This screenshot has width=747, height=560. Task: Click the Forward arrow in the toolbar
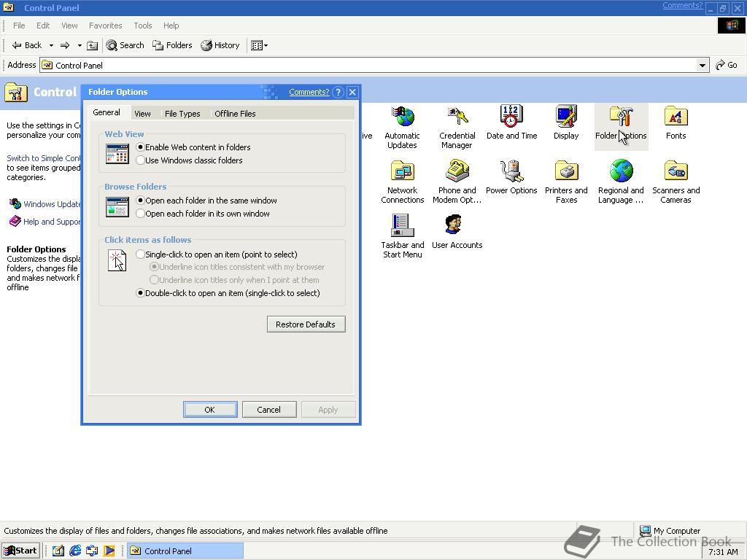click(x=65, y=45)
